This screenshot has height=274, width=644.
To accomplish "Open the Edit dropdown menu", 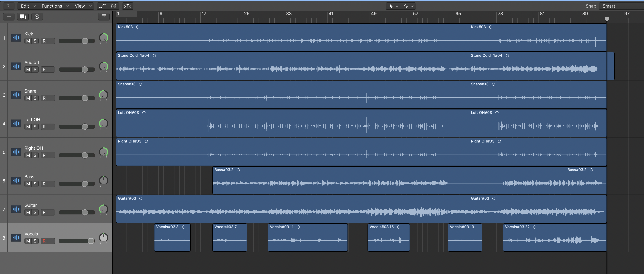I will (x=28, y=6).
